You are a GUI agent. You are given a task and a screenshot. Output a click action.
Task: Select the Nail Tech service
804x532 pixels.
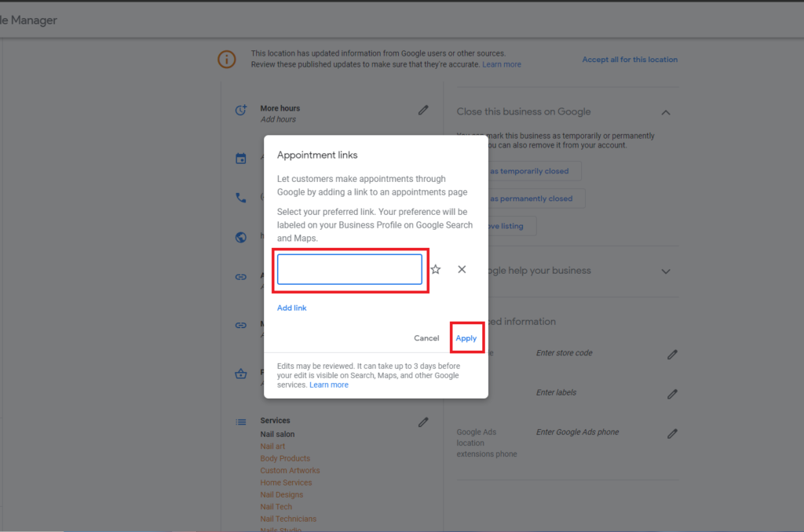coord(276,507)
